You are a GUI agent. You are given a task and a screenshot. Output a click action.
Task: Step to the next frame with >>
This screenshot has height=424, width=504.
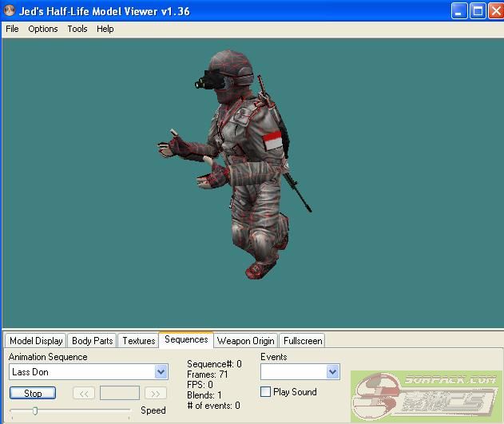coord(156,394)
